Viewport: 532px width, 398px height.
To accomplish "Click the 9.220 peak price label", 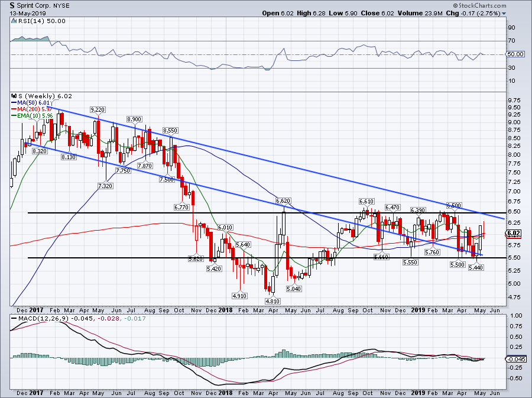I will point(98,109).
